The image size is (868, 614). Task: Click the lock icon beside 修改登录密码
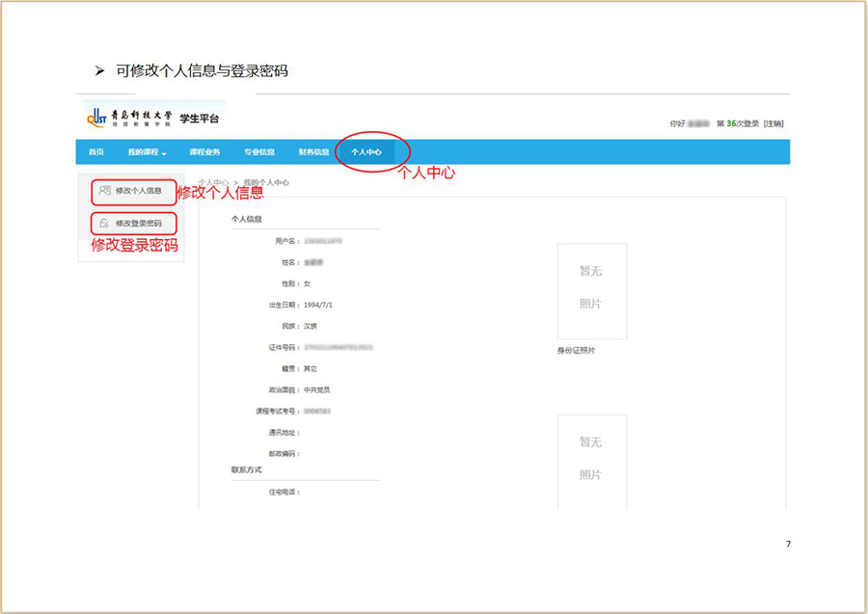pos(105,224)
